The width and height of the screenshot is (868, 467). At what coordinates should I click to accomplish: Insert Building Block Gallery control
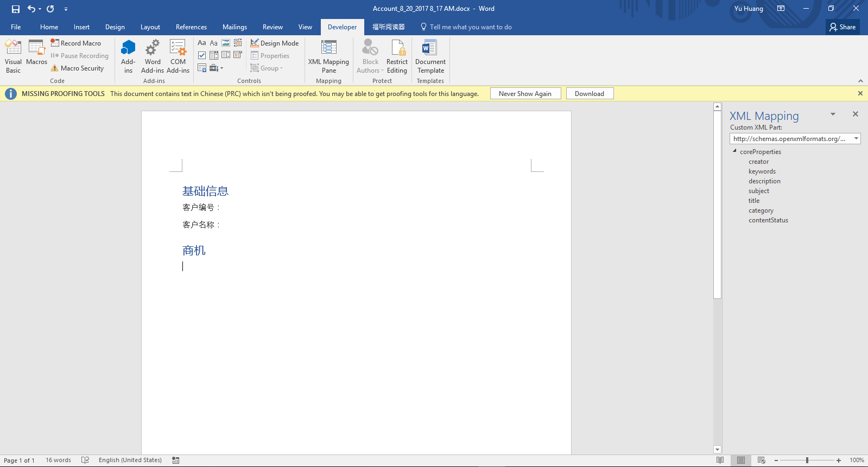pos(238,43)
